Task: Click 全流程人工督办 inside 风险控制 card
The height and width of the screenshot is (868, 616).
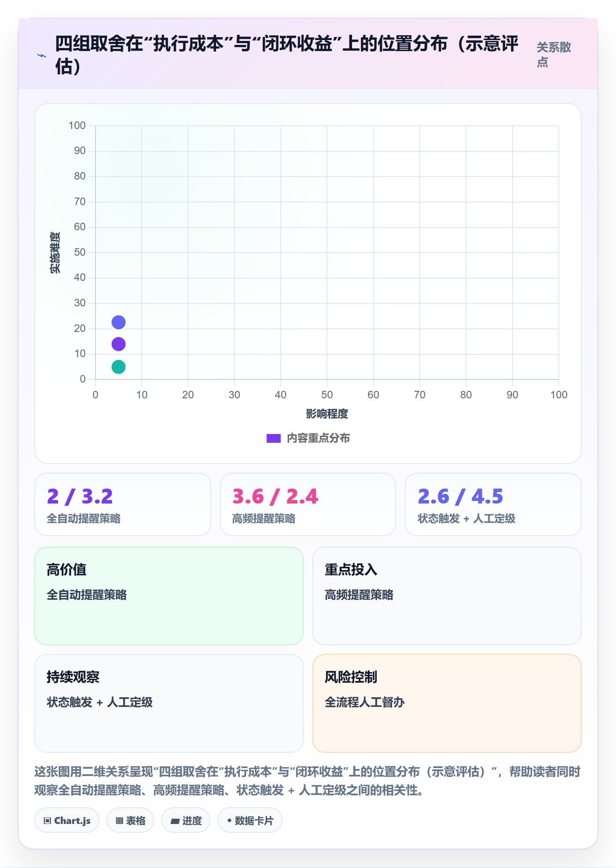Action: tap(365, 702)
